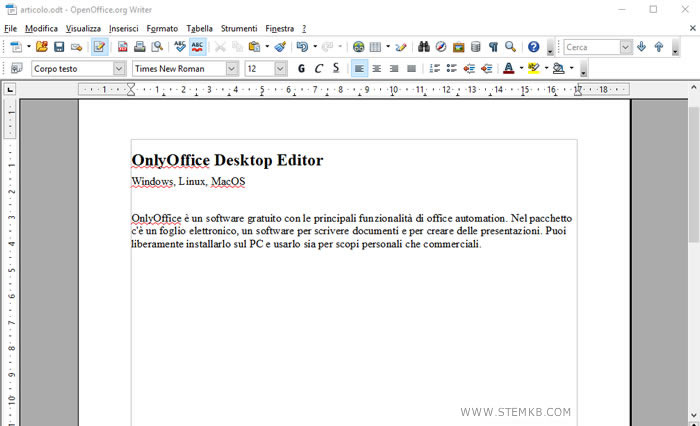Align the paragraph to the left
The height and width of the screenshot is (426, 700).
click(359, 68)
